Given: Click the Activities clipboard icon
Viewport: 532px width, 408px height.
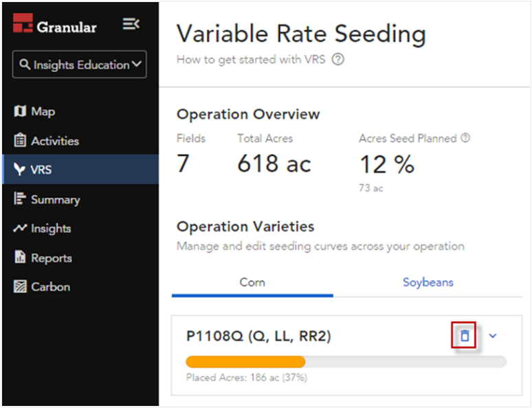Looking at the screenshot, I should pos(20,139).
